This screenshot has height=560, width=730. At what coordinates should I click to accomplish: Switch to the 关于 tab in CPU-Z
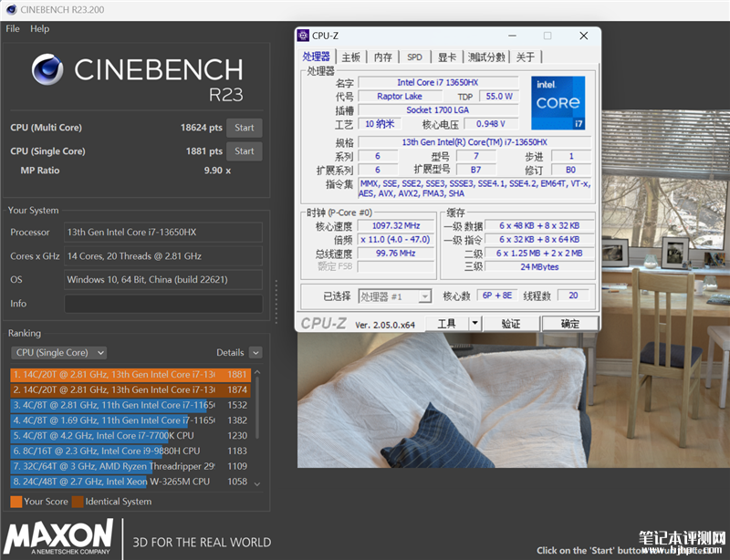pos(526,57)
